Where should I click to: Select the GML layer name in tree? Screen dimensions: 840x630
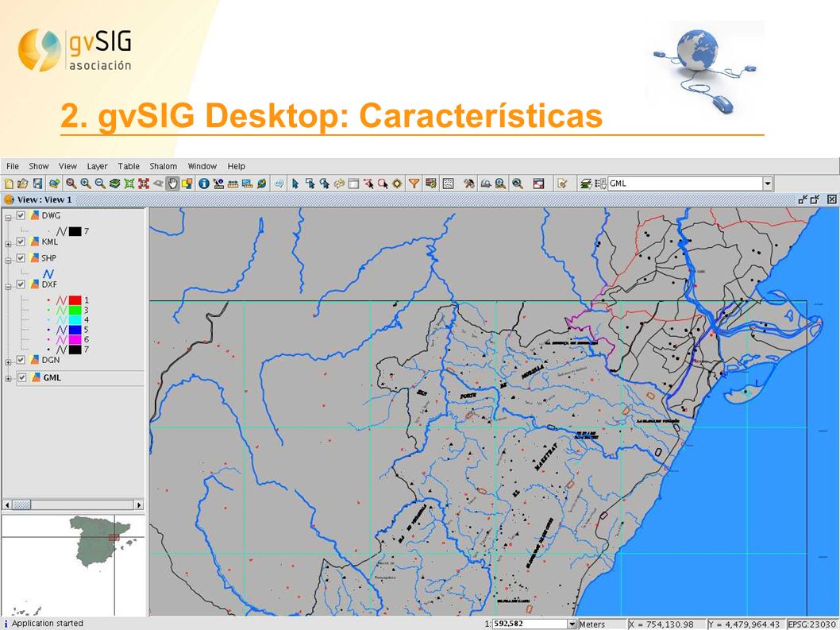pyautogui.click(x=52, y=377)
